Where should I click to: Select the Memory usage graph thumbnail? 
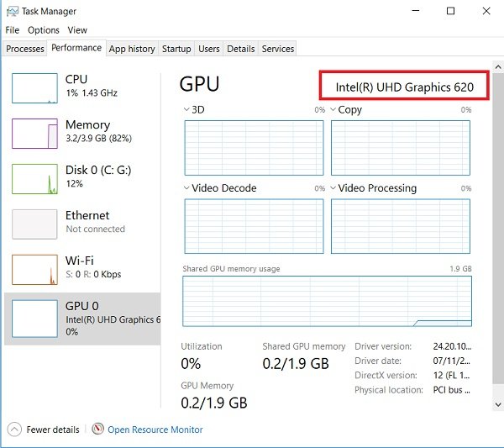point(34,133)
